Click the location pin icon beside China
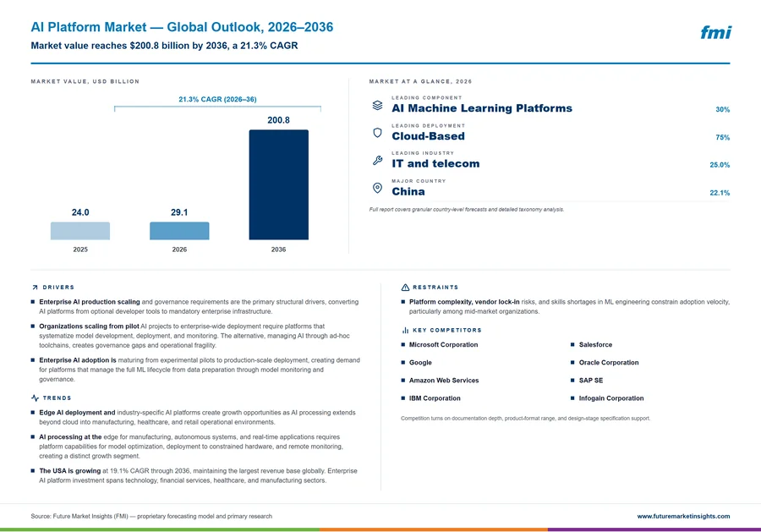The image size is (761, 532). (x=377, y=188)
